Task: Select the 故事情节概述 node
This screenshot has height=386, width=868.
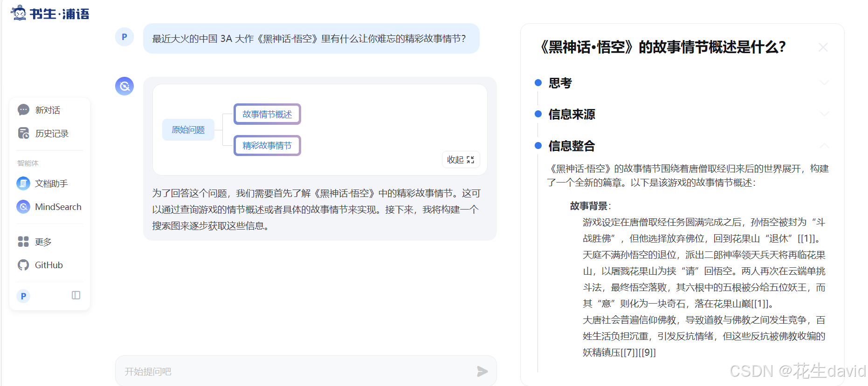Action: 267,114
